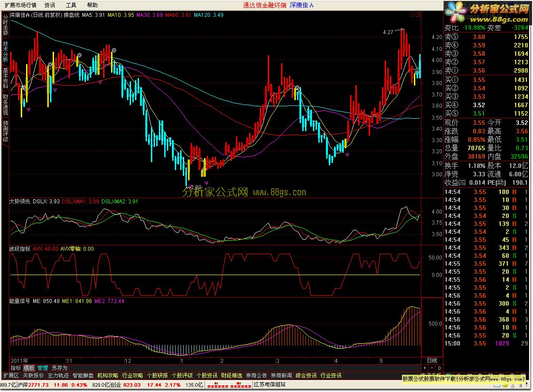Select the 日线 period label
533x392 pixels.
point(432,361)
